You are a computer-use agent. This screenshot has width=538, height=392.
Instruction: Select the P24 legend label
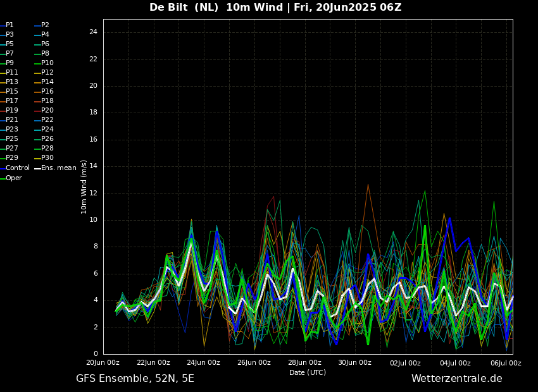tap(47, 130)
